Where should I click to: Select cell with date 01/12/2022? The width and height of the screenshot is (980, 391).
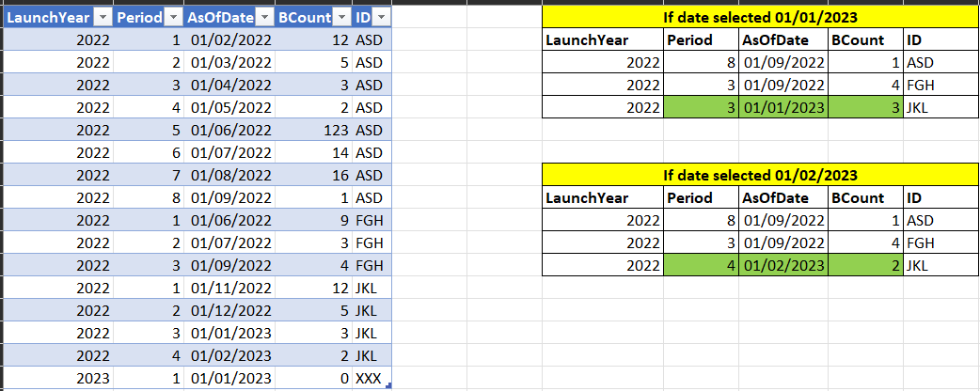pos(229,310)
